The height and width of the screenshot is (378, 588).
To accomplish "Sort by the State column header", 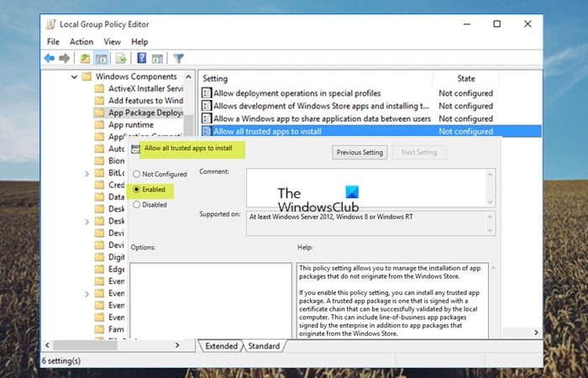I will (465, 78).
